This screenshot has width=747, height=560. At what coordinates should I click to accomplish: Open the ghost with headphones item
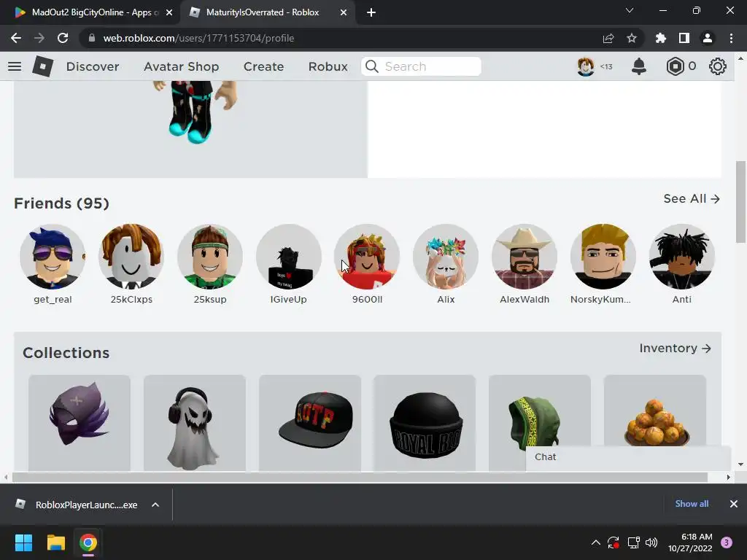195,423
